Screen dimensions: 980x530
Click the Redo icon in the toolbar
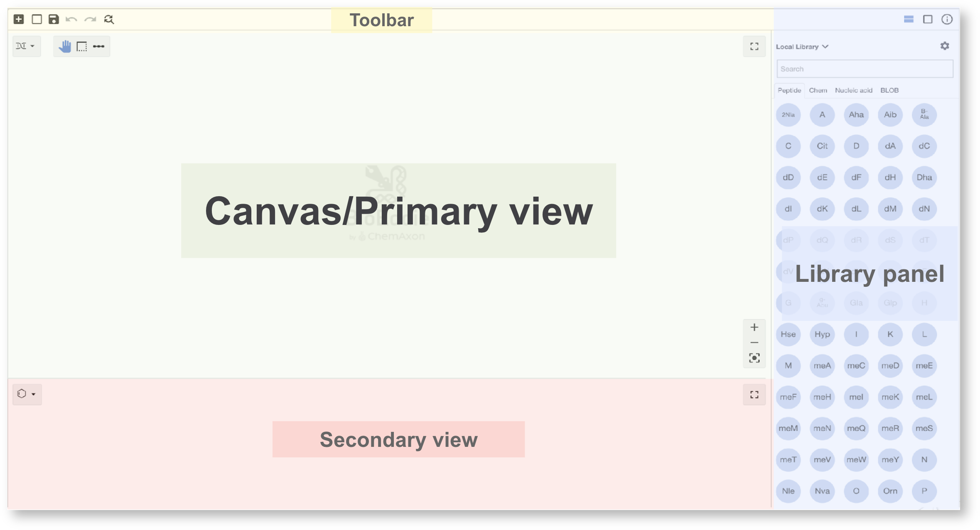pos(90,19)
